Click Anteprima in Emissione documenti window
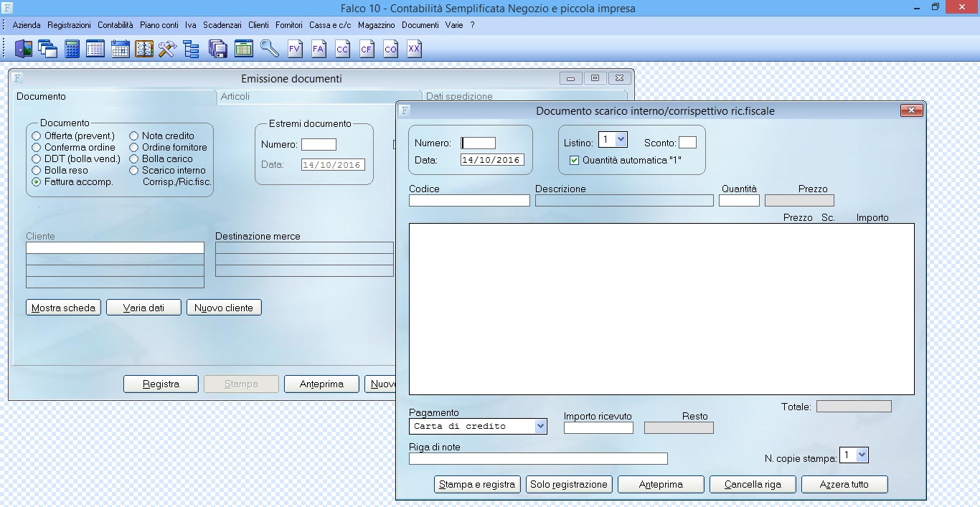This screenshot has height=507, width=980. (321, 384)
